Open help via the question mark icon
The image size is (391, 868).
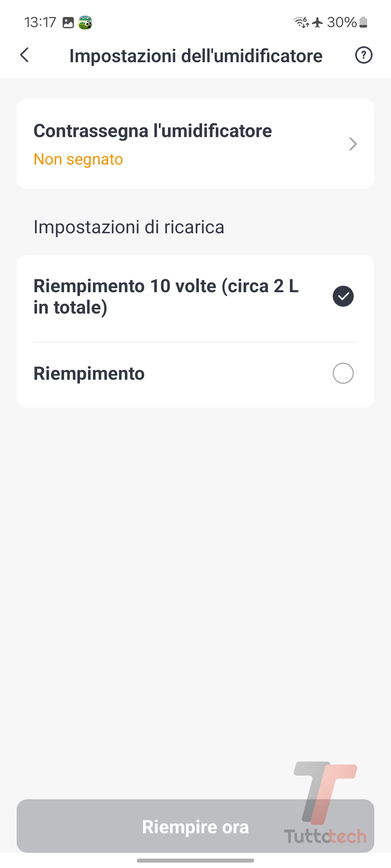pos(363,55)
